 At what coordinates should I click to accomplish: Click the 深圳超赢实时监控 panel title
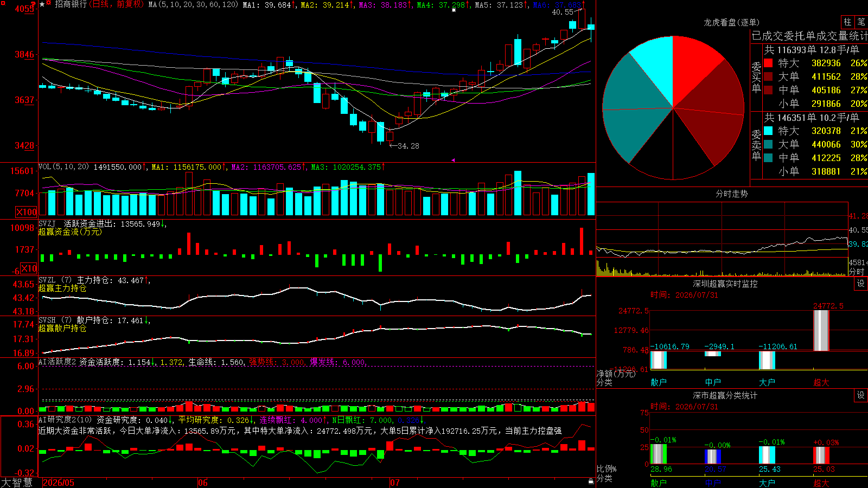tap(725, 284)
